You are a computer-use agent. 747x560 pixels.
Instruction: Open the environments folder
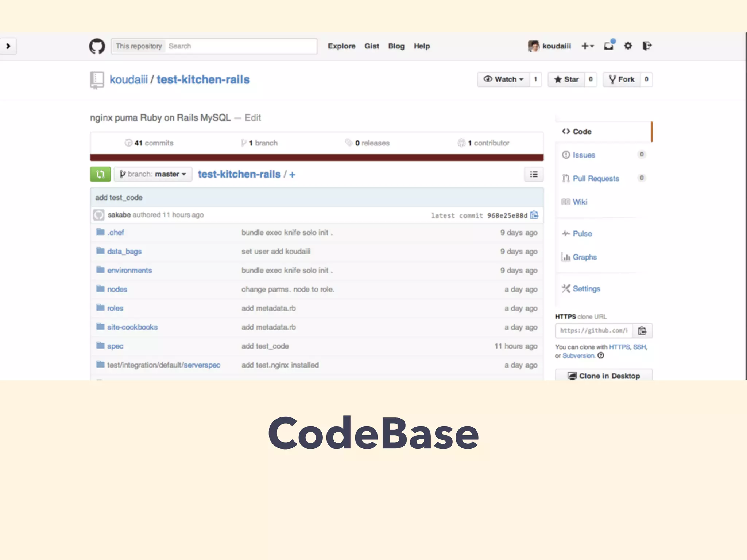point(129,270)
